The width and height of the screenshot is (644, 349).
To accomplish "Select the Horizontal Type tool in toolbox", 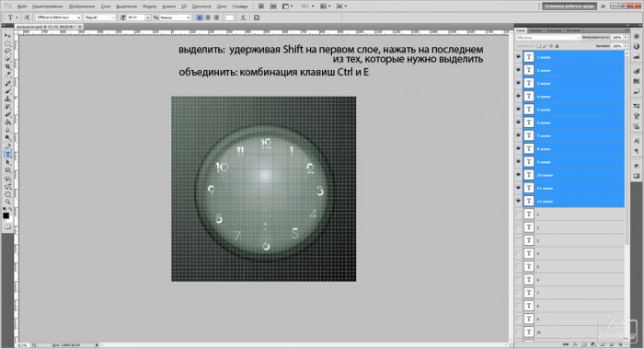I will click(x=7, y=155).
